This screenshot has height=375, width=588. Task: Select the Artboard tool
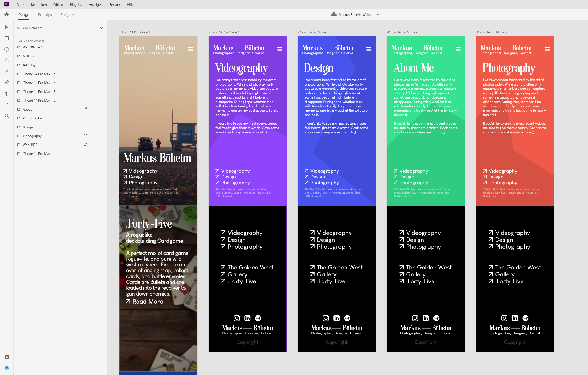7,105
